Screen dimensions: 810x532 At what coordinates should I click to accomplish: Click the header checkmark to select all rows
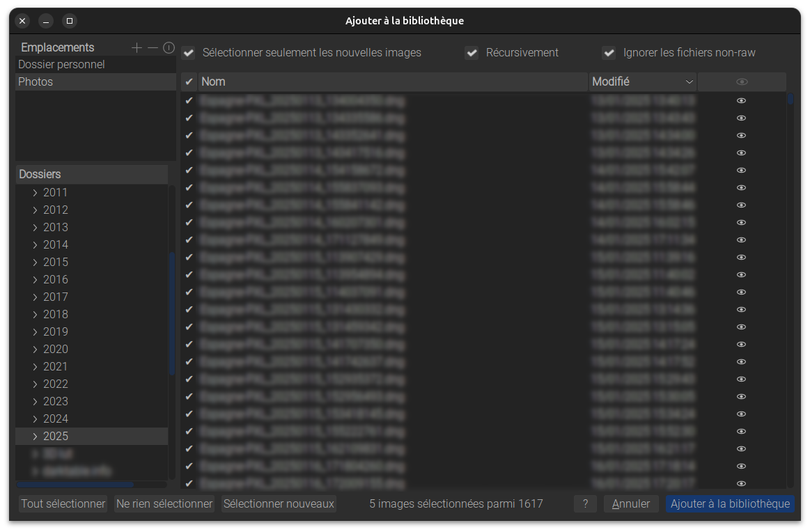pyautogui.click(x=189, y=82)
